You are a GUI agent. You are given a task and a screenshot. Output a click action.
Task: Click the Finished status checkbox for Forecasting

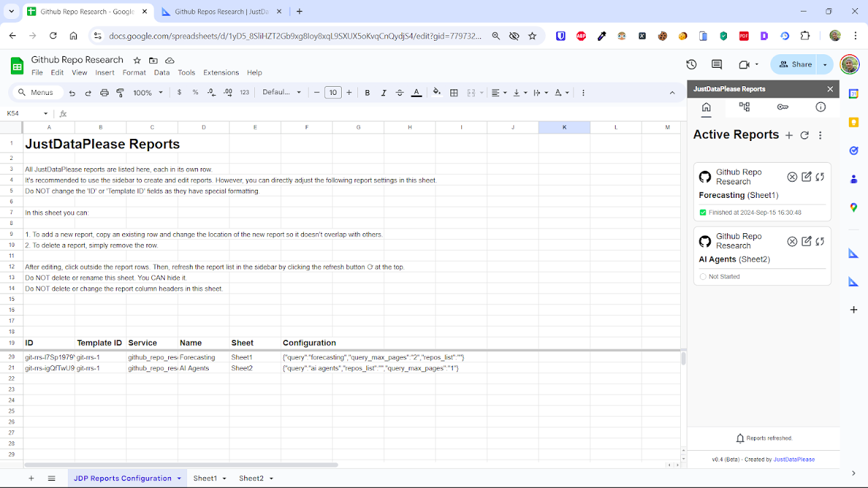[x=703, y=212]
